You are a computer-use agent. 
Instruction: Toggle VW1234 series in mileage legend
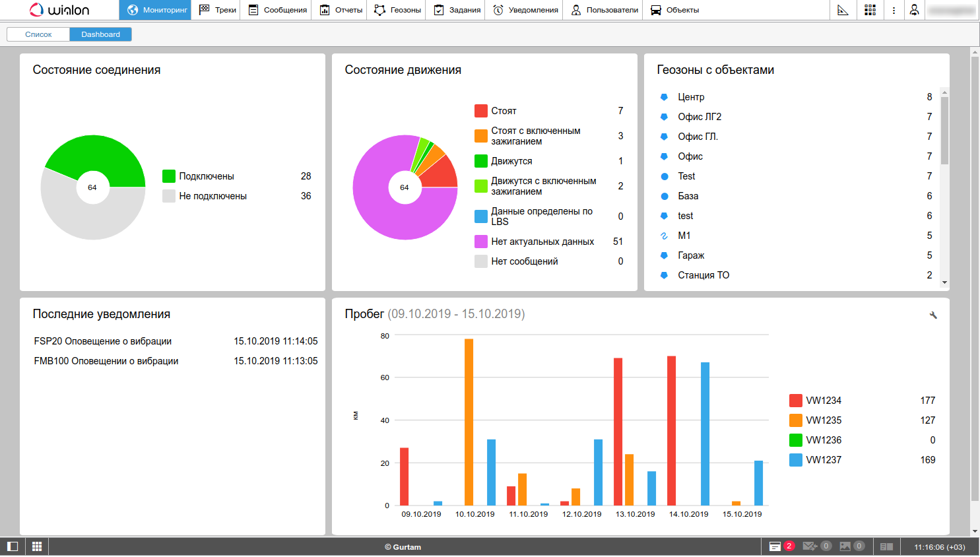click(796, 401)
